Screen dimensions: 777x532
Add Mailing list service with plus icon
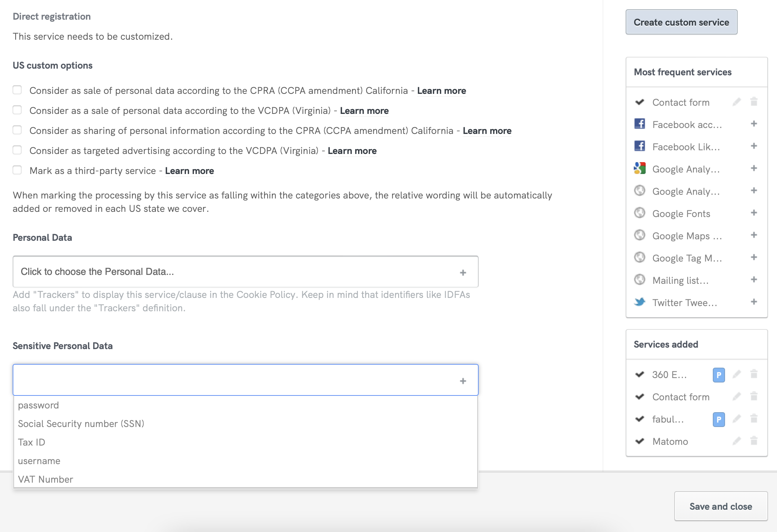754,280
